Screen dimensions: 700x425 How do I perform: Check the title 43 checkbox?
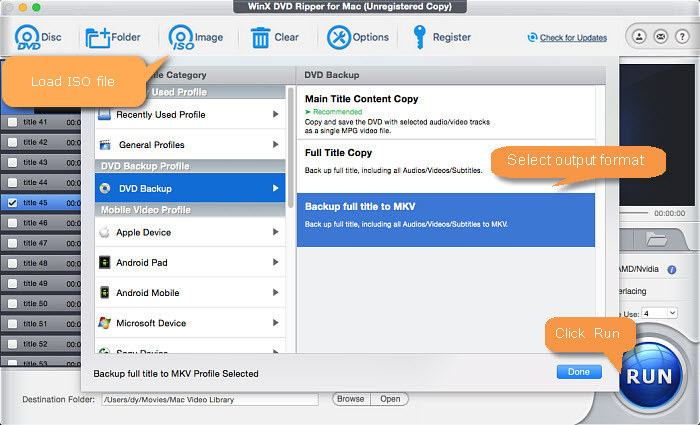(x=12, y=162)
